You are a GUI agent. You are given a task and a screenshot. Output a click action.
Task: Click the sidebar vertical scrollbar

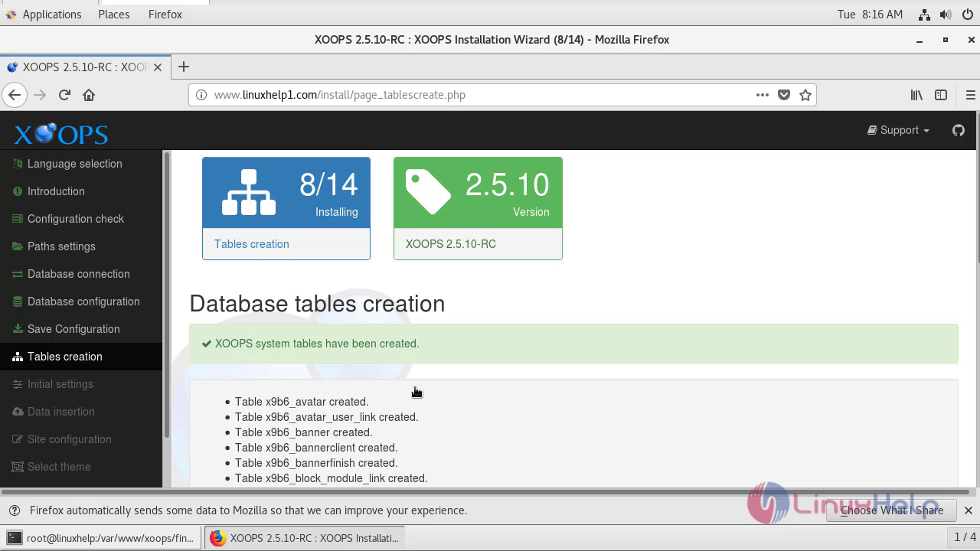point(166,295)
